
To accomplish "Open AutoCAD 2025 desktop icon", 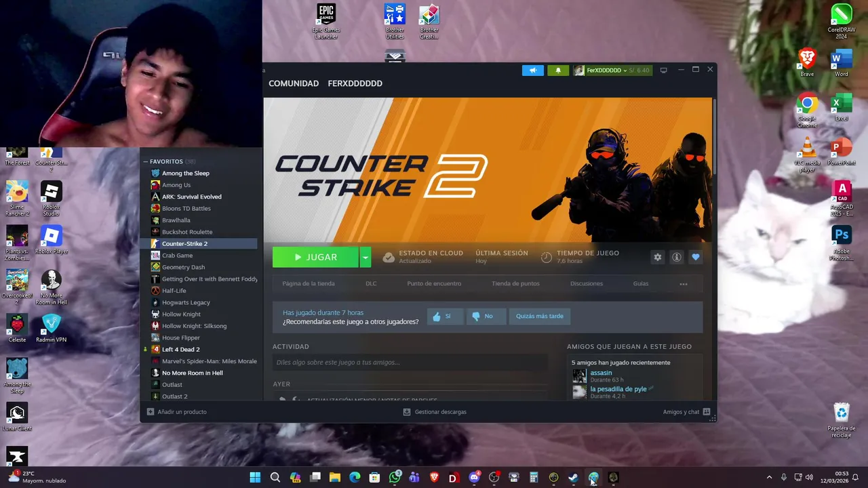I will (x=841, y=198).
